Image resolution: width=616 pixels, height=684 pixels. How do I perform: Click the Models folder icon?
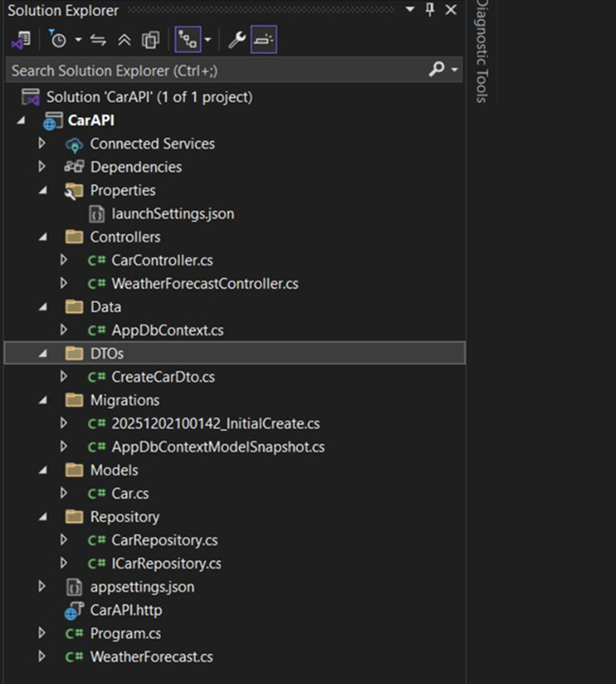click(x=75, y=470)
